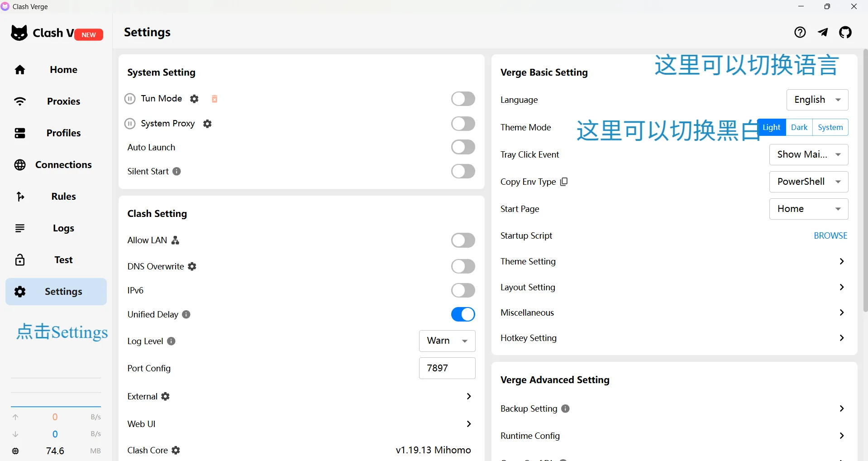Open Tray Click Event dropdown

pyautogui.click(x=809, y=154)
